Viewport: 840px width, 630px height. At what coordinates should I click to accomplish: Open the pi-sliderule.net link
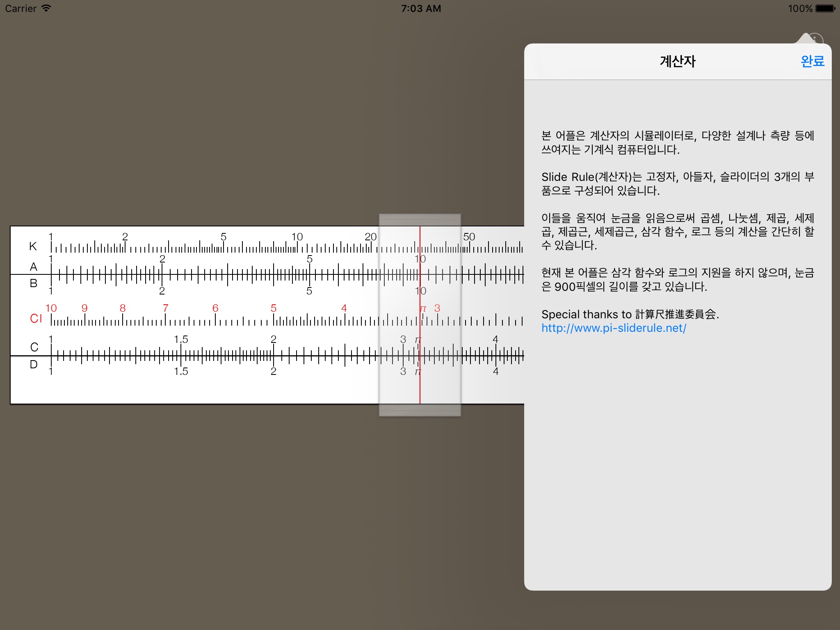click(614, 328)
